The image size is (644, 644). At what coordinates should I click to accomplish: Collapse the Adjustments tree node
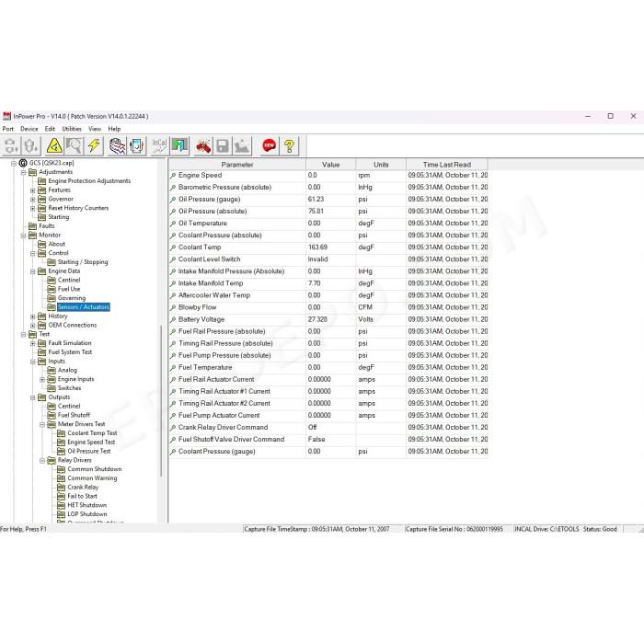point(23,172)
